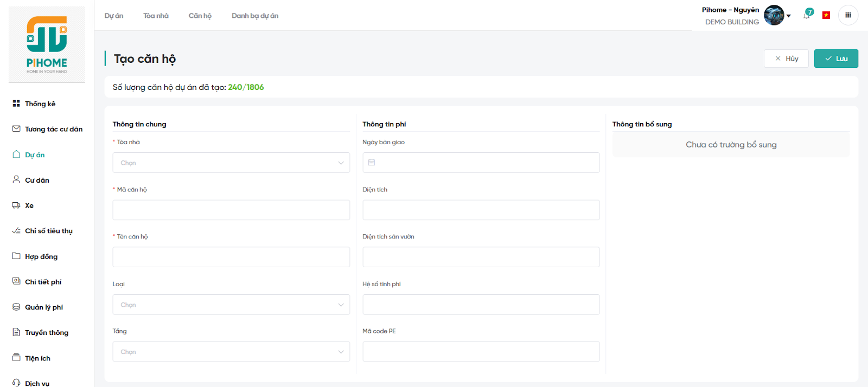Click the Lưu save button
The height and width of the screenshot is (387, 868).
point(836,59)
